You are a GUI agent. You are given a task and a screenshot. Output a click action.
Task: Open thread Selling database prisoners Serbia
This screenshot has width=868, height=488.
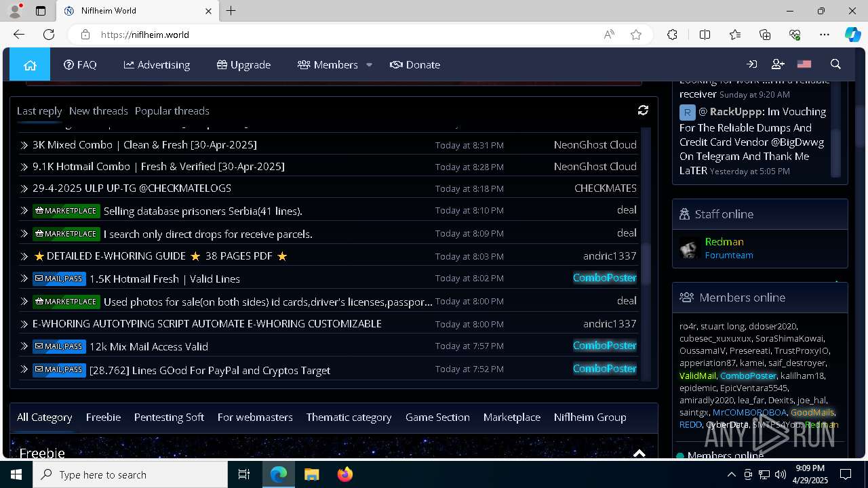tap(203, 211)
